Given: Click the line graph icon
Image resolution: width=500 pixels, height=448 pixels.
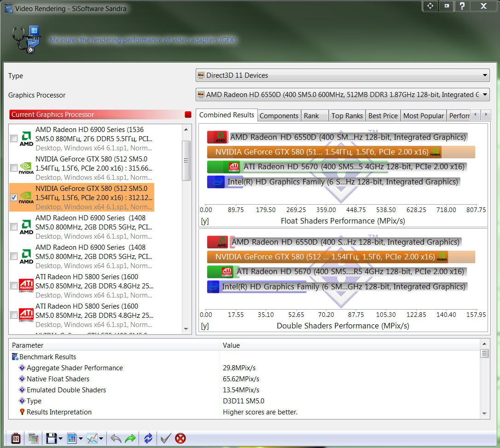Looking at the screenshot, I should pyautogui.click(x=92, y=438).
